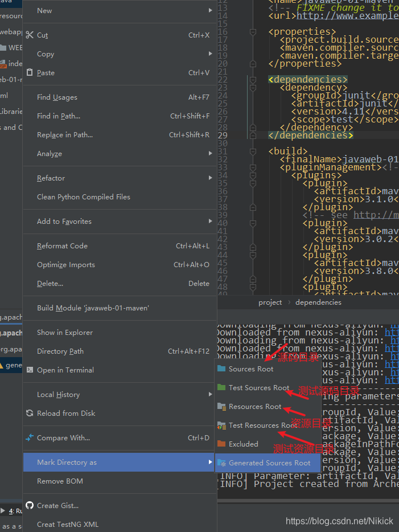Choose Create Gist...
This screenshot has height=532, width=399.
coord(120,506)
